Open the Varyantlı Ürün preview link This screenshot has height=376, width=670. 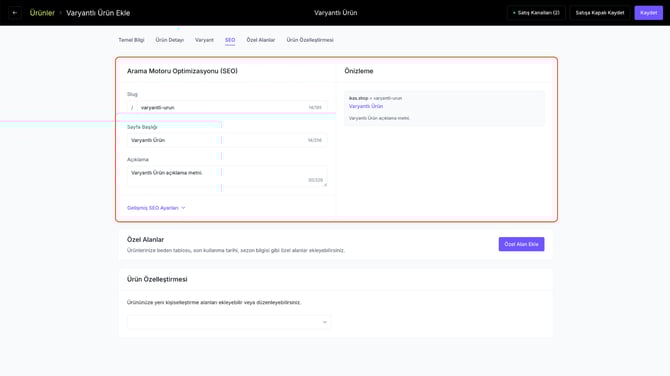pyautogui.click(x=366, y=106)
